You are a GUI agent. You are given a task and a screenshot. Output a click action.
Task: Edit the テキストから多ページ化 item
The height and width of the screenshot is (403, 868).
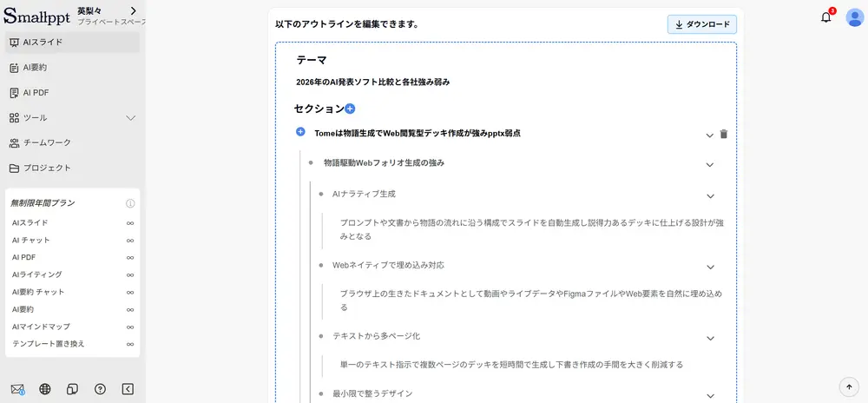point(377,336)
